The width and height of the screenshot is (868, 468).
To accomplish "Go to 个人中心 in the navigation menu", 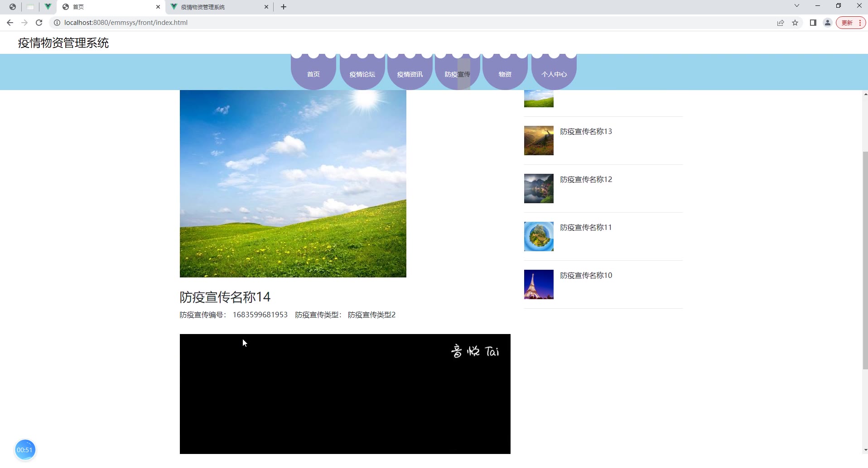I will 554,72.
